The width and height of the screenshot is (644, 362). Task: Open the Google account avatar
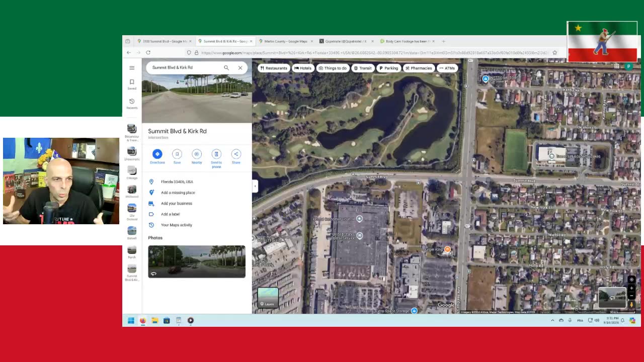pos(628,66)
